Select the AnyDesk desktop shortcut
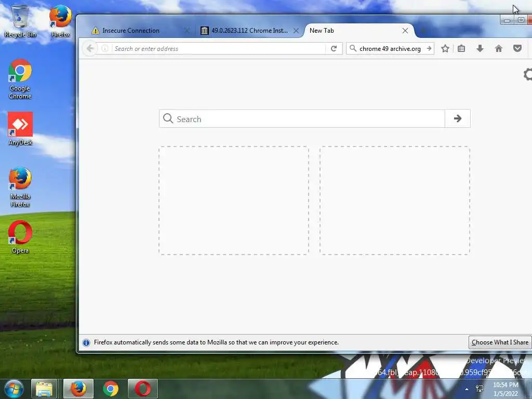This screenshot has height=399, width=532. [20, 129]
